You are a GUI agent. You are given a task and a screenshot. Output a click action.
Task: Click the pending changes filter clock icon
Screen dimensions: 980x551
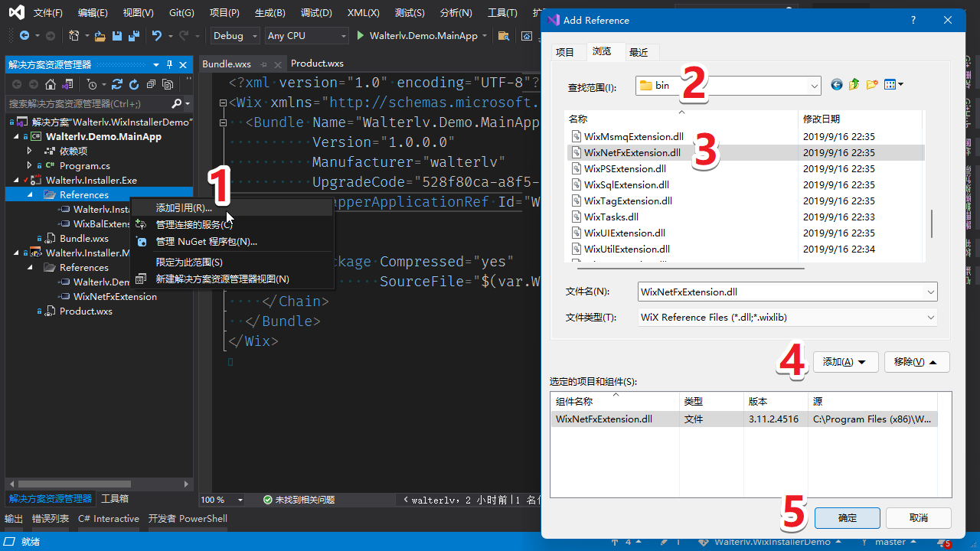pos(92,84)
